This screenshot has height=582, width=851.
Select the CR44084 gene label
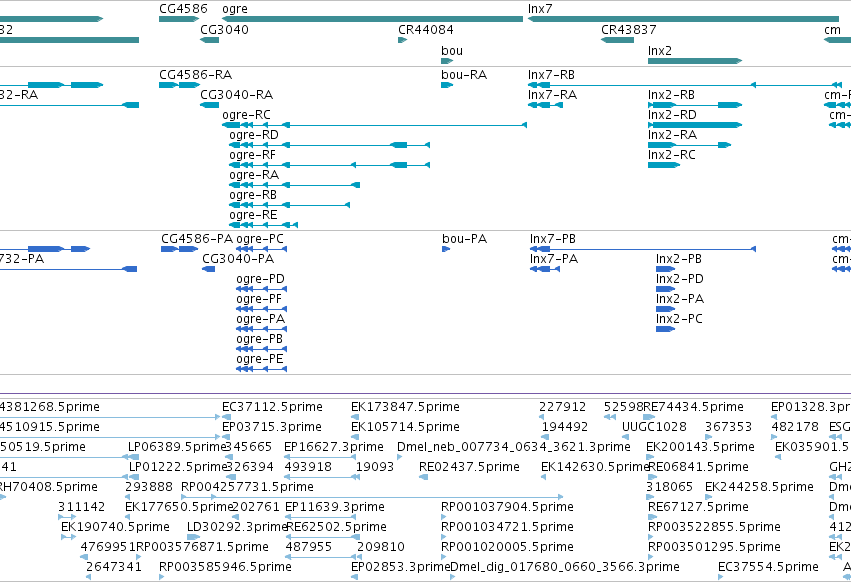pyautogui.click(x=426, y=30)
